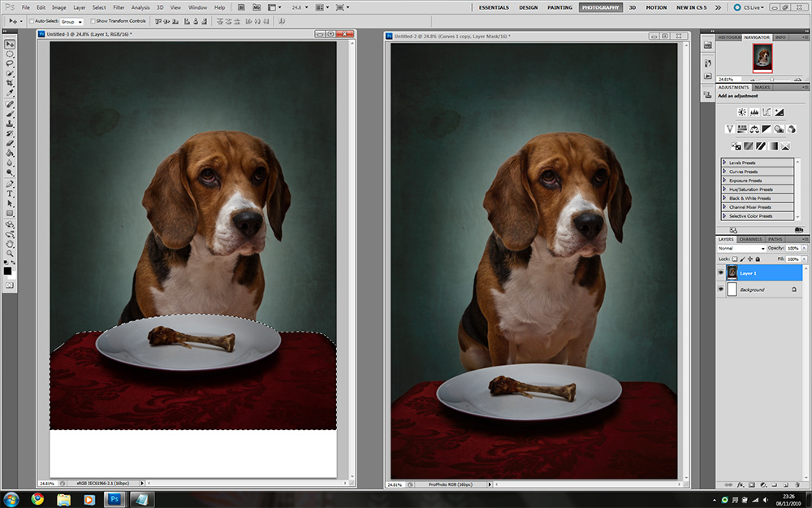This screenshot has height=508, width=812.
Task: Delete layer using trash icon
Action: [797, 485]
